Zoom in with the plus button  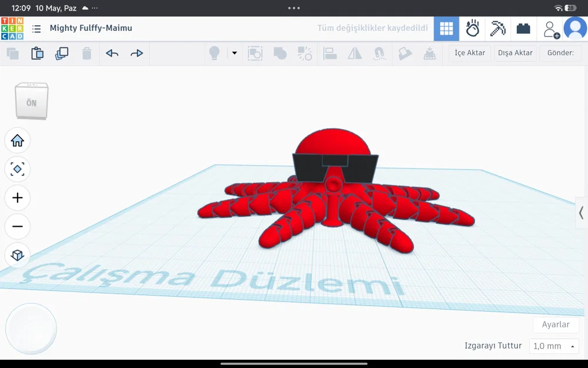(x=17, y=198)
